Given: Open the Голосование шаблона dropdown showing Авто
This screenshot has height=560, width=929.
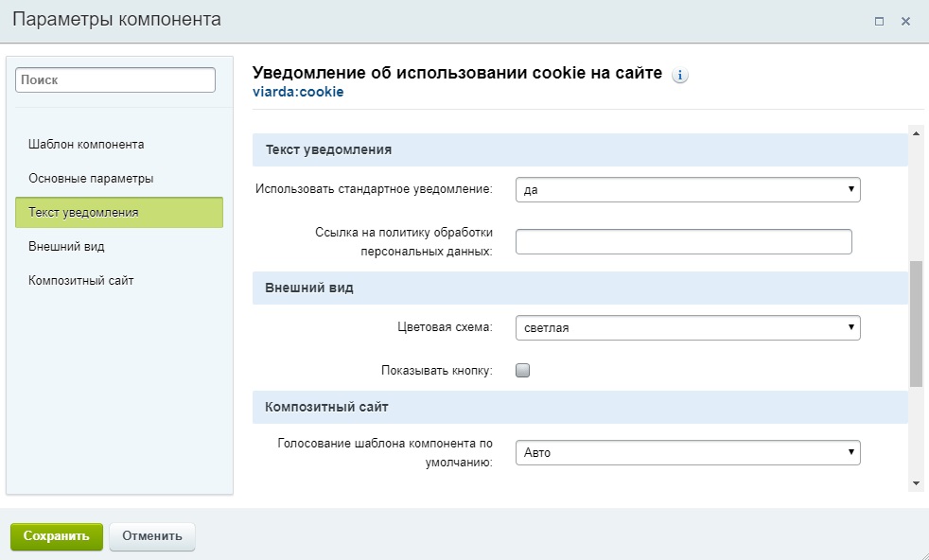Looking at the screenshot, I should pyautogui.click(x=688, y=452).
